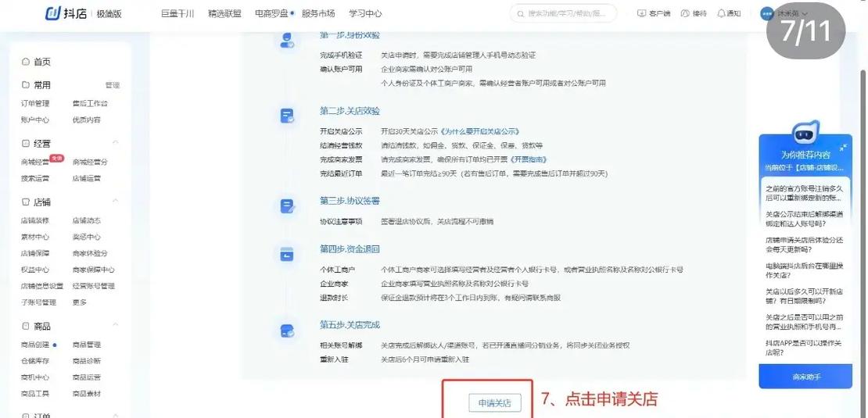Open 通知 bell notifications
The image size is (868, 418).
[x=721, y=13]
